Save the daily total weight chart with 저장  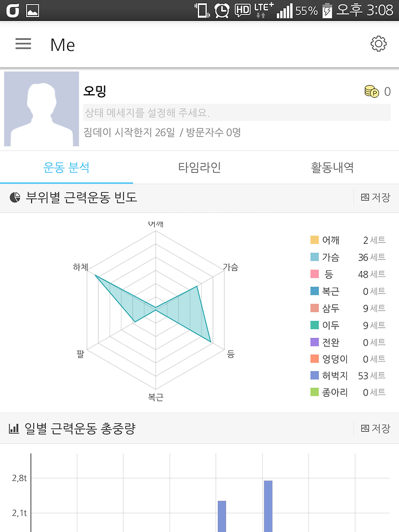point(376,428)
